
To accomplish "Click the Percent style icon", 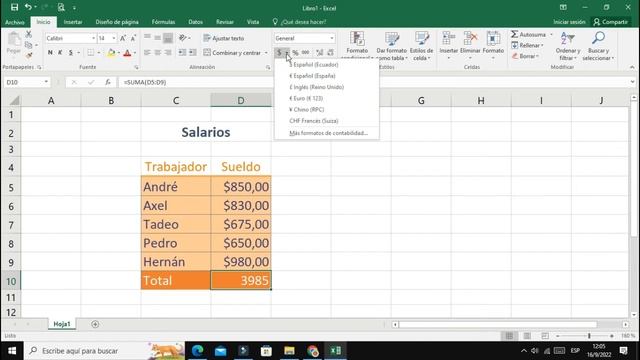I will pos(295,53).
